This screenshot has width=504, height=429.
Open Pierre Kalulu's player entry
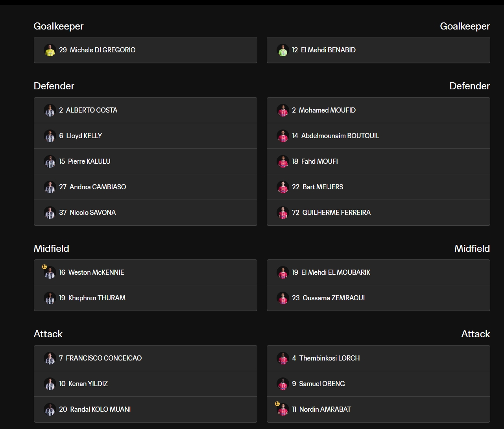(x=146, y=161)
